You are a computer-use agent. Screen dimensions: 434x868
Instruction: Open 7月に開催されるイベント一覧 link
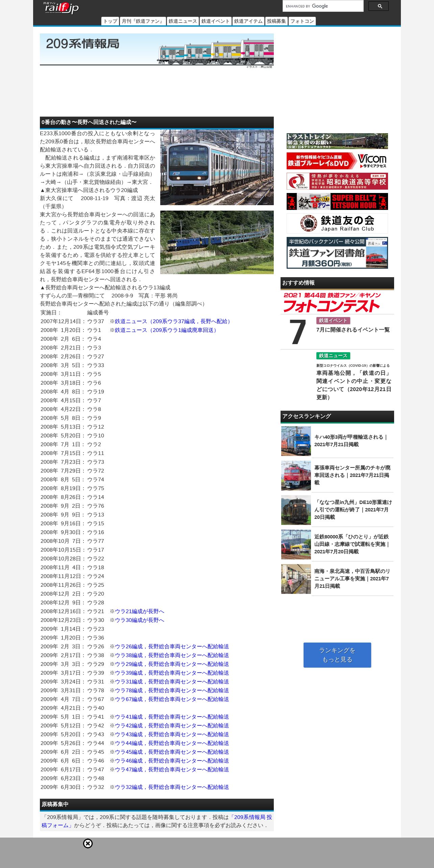click(353, 330)
